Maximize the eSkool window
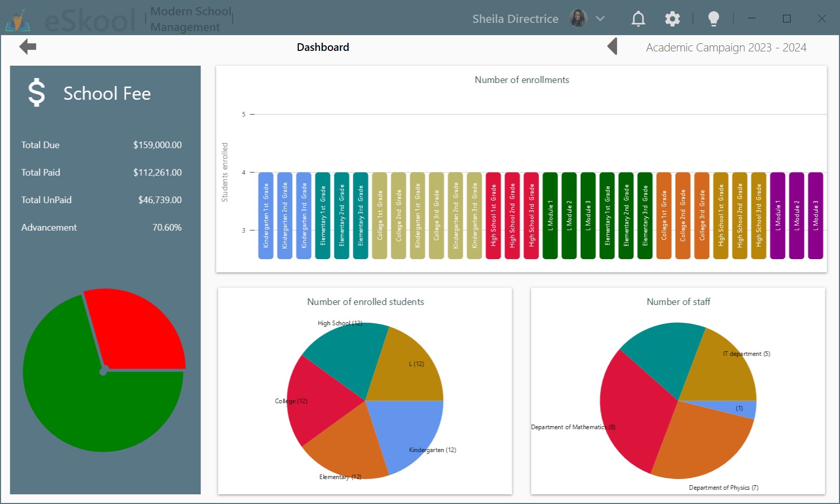840x504 pixels. [x=787, y=19]
